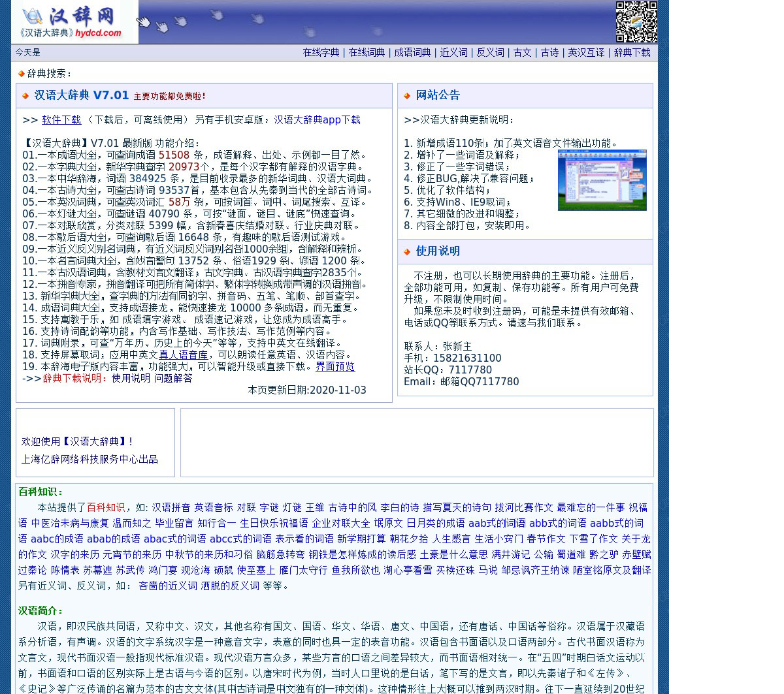Viewport: 784px width, 694px height.
Task: Open the software screenshot thumbnail in 网站公告
Action: (x=602, y=180)
